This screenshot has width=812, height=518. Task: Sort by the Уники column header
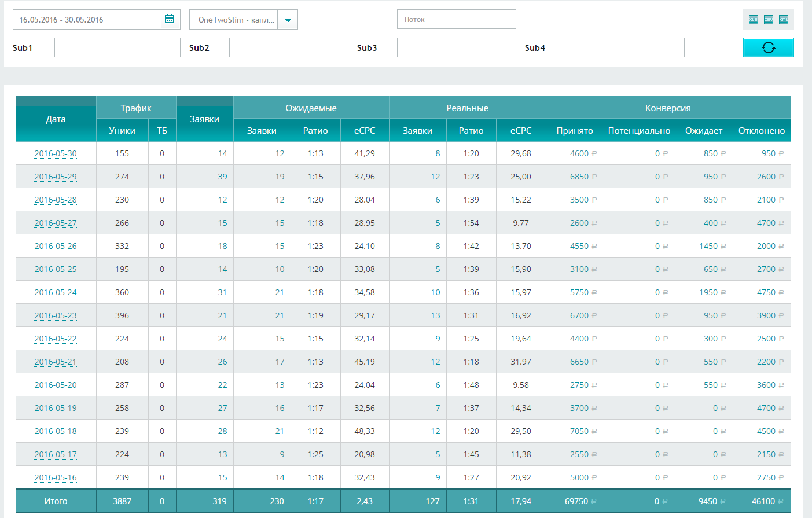(122, 130)
